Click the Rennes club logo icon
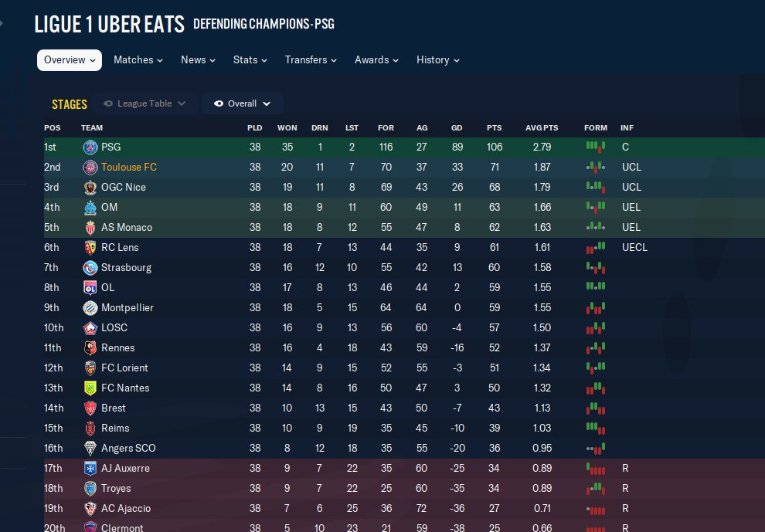Image resolution: width=765 pixels, height=532 pixels. coord(90,347)
